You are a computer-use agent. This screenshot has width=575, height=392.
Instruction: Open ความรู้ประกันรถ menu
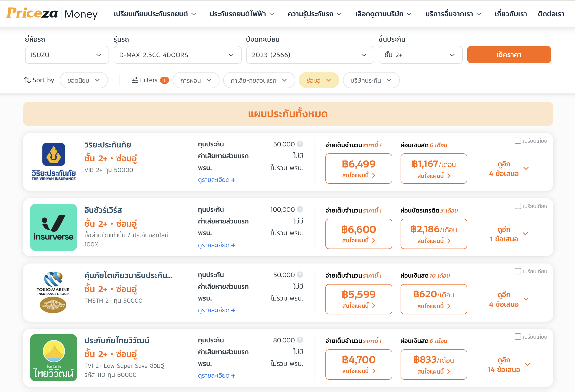coord(315,14)
